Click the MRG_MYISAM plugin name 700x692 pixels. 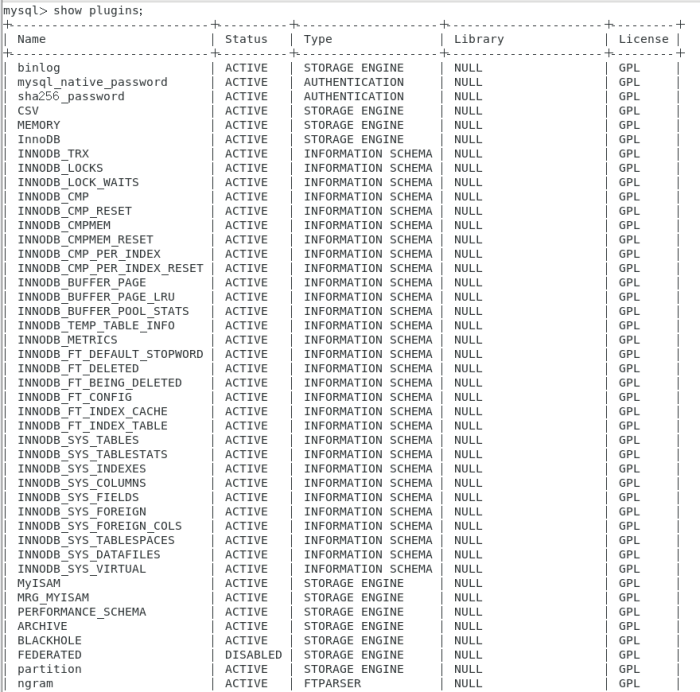[x=56, y=598]
